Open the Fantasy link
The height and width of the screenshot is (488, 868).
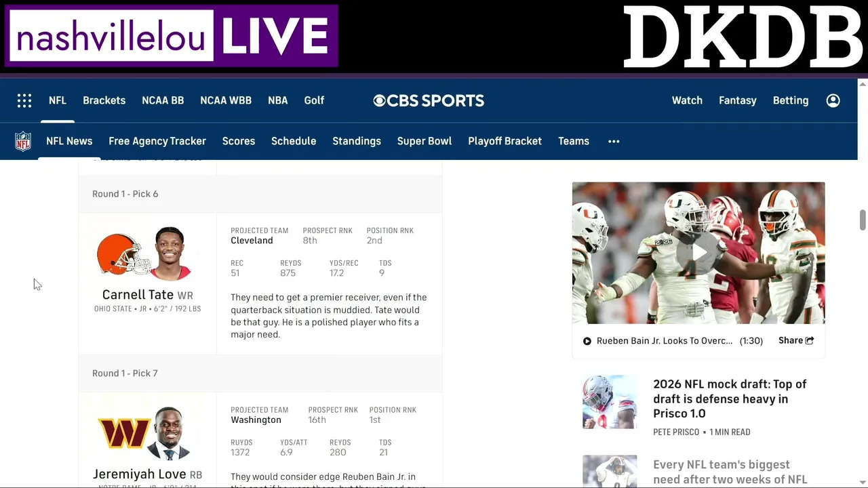click(738, 100)
